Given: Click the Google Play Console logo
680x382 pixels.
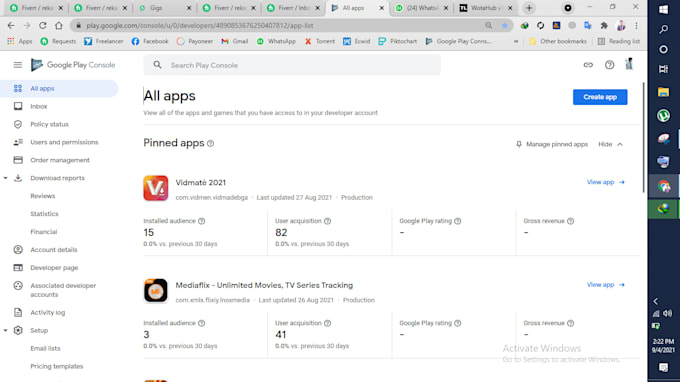Looking at the screenshot, I should (73, 65).
